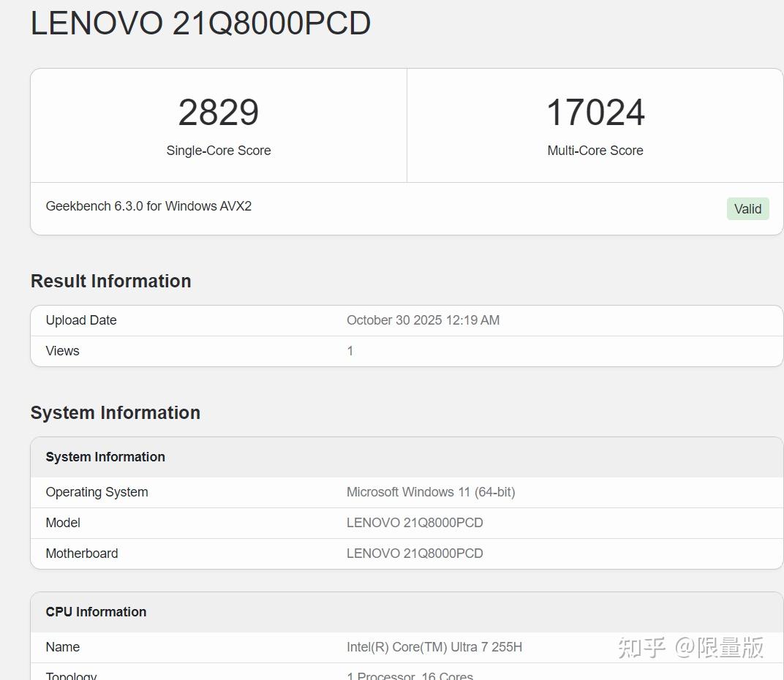Select the multi-core score 17024
The image size is (784, 680).
pos(595,113)
